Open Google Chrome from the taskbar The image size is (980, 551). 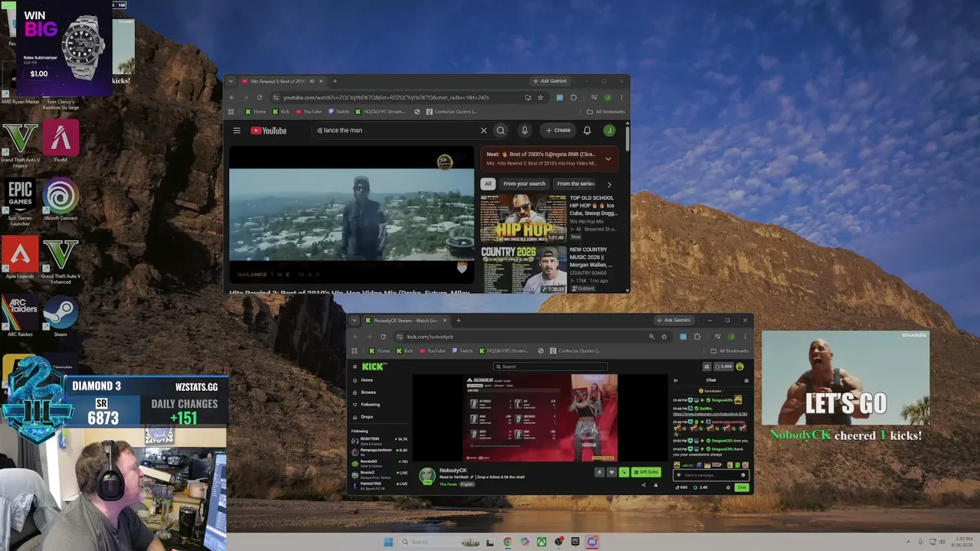[508, 542]
